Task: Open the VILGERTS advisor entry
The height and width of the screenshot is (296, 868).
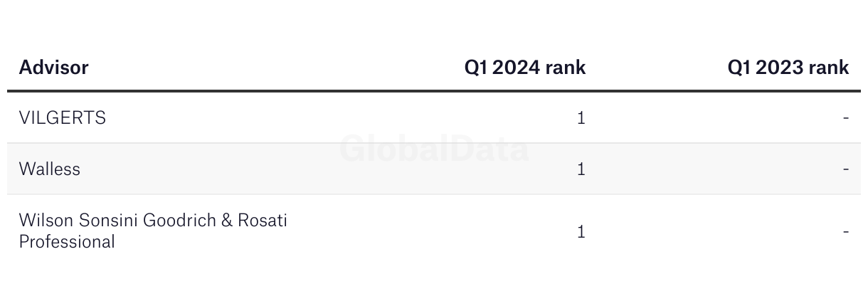Action: click(63, 118)
